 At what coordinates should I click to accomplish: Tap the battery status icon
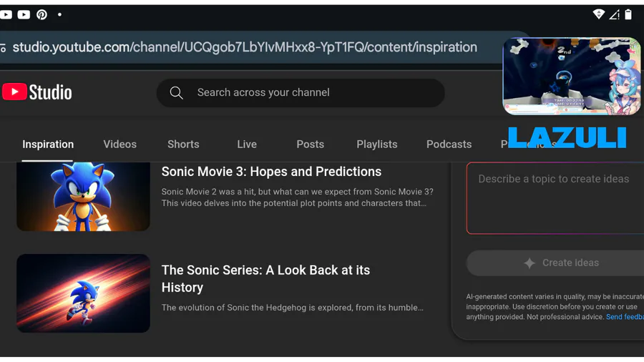pos(628,14)
